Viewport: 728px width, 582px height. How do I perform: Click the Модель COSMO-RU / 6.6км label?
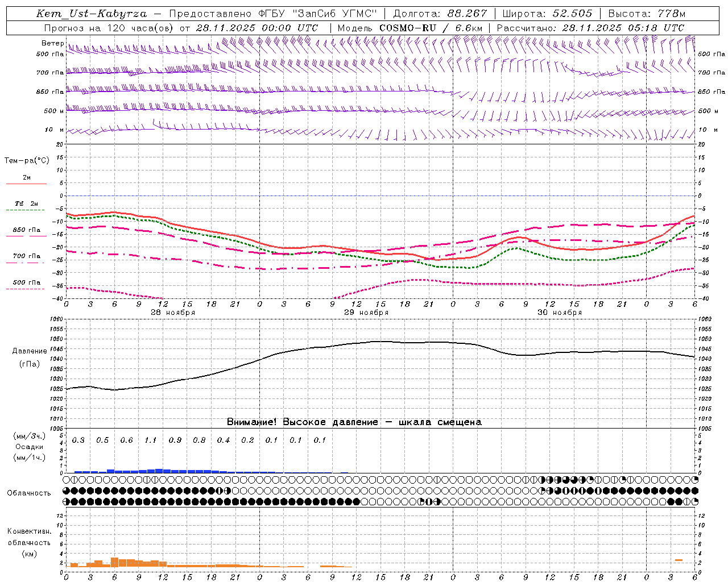[x=410, y=28]
